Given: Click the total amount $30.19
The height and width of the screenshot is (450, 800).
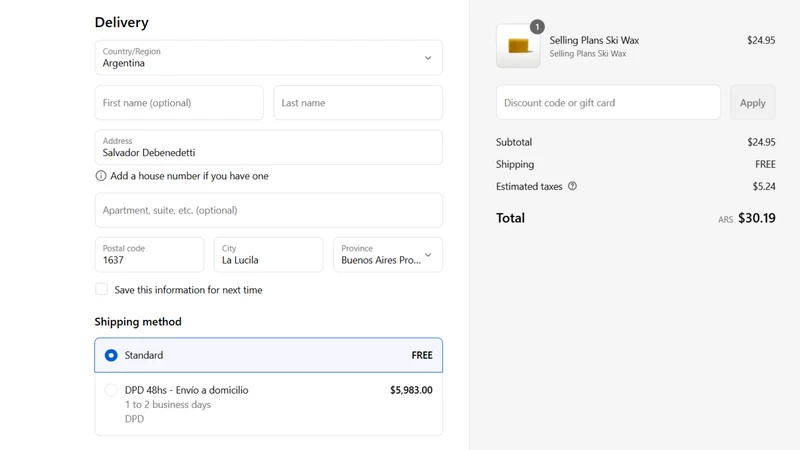Looking at the screenshot, I should click(757, 218).
